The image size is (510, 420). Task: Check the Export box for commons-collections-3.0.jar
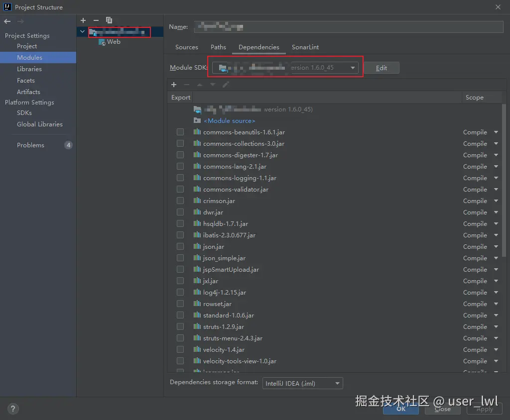pos(180,143)
